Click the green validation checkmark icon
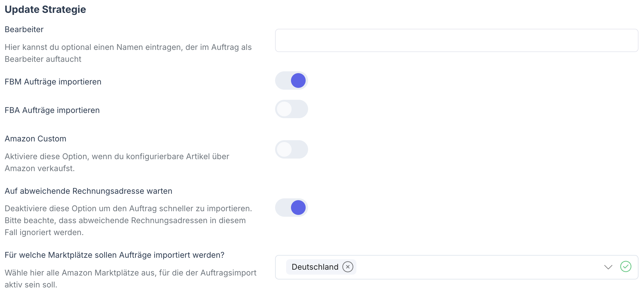 tap(626, 267)
